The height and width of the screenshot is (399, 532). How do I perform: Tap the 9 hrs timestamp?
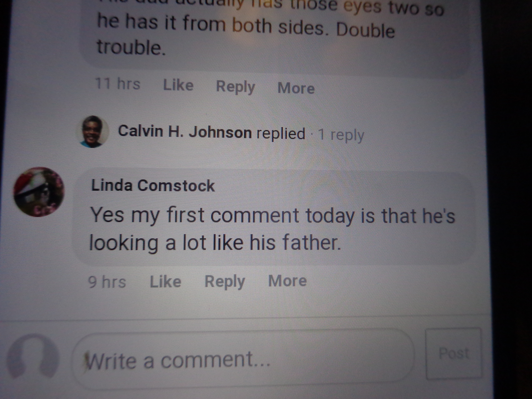107,282
